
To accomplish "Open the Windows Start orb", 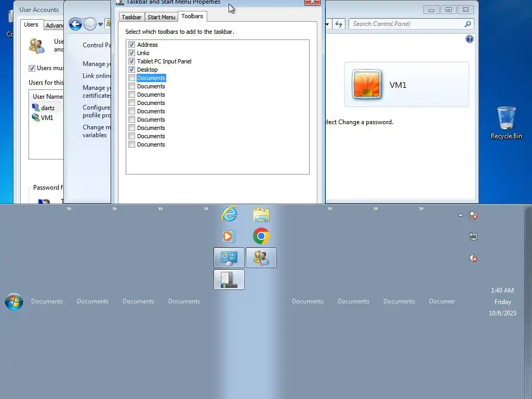I will [14, 301].
